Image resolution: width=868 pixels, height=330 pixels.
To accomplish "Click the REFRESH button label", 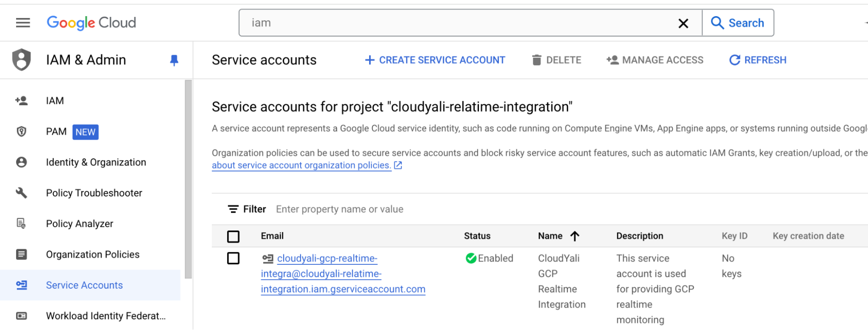I will tap(765, 60).
